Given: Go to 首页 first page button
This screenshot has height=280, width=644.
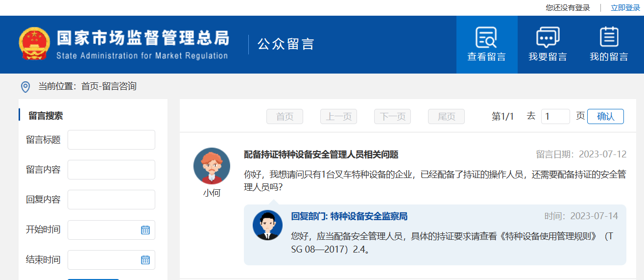Looking at the screenshot, I should [285, 117].
